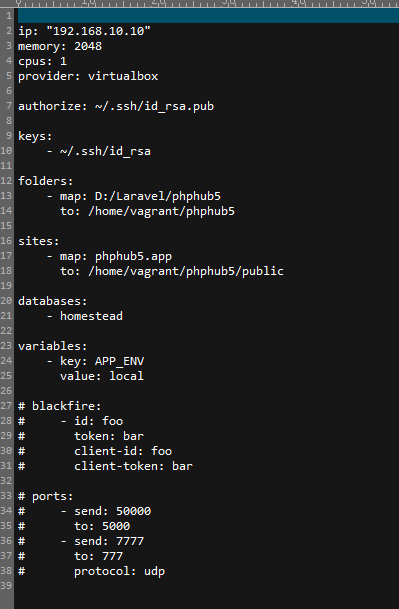The height and width of the screenshot is (609, 399).
Task: Click the /home/vagrant/phphub5/public path
Action: [186, 271]
